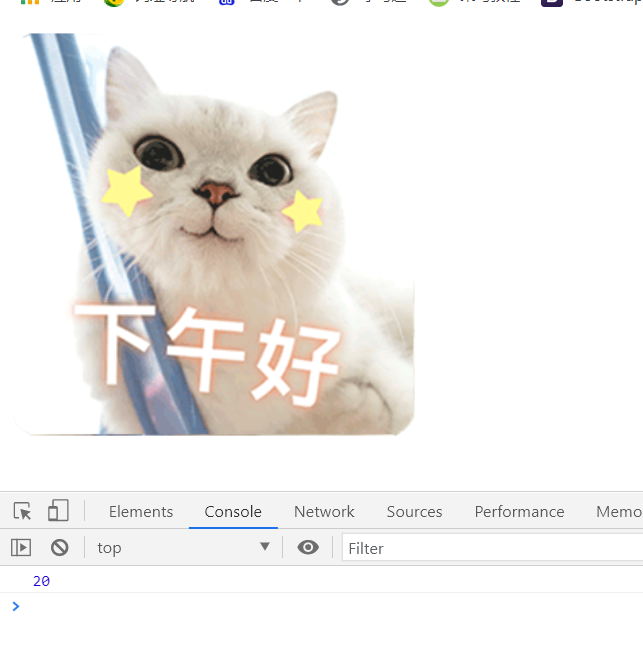Click the white cat image
The width and height of the screenshot is (643, 668).
click(214, 234)
